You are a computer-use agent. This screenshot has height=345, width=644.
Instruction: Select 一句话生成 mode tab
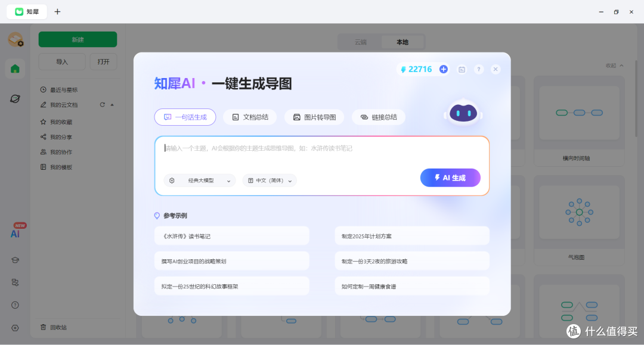[185, 117]
